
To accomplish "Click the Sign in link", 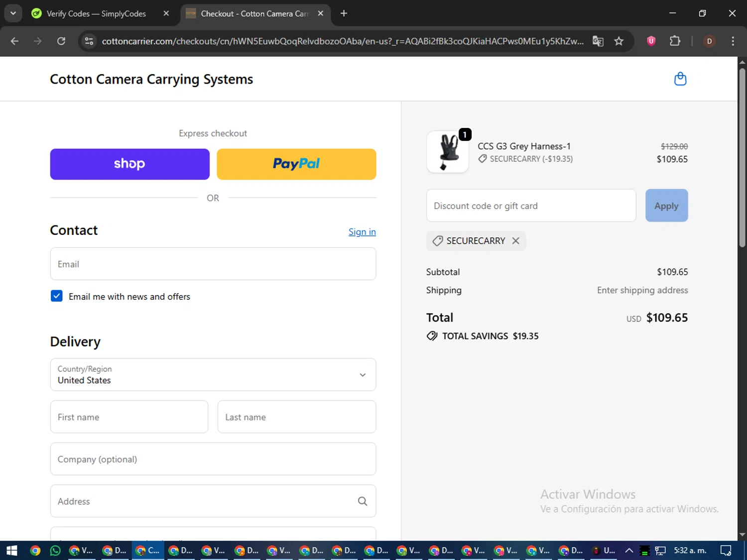I will (x=362, y=232).
